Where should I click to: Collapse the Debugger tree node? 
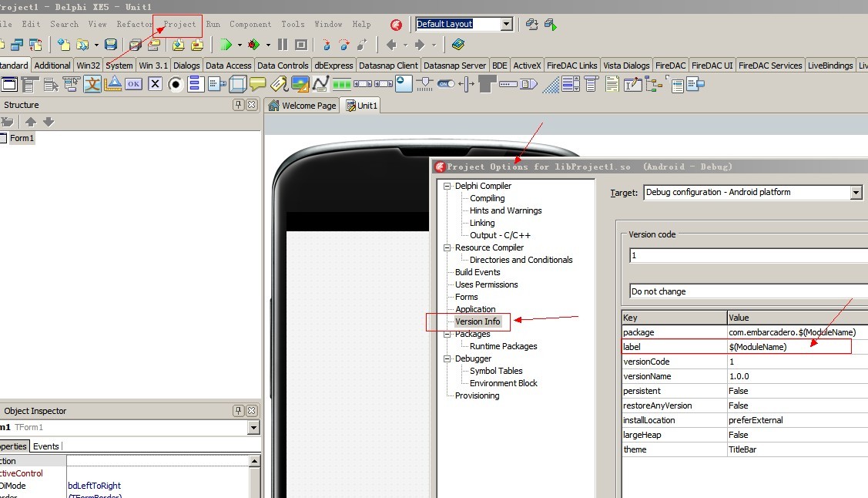(447, 358)
